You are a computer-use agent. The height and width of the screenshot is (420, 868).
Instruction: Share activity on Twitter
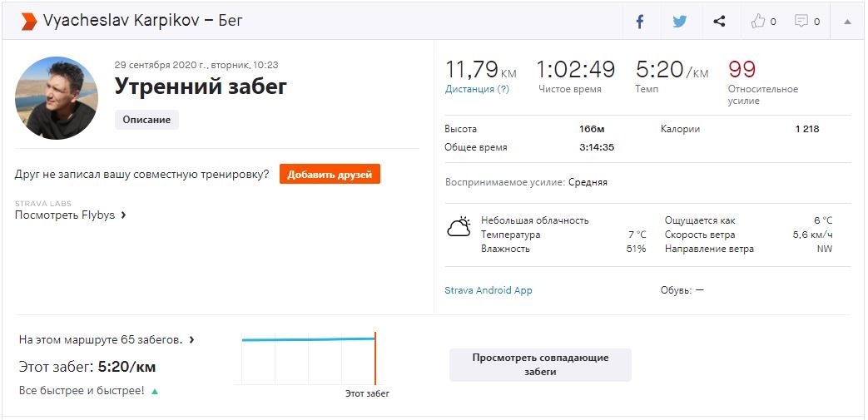pyautogui.click(x=680, y=22)
